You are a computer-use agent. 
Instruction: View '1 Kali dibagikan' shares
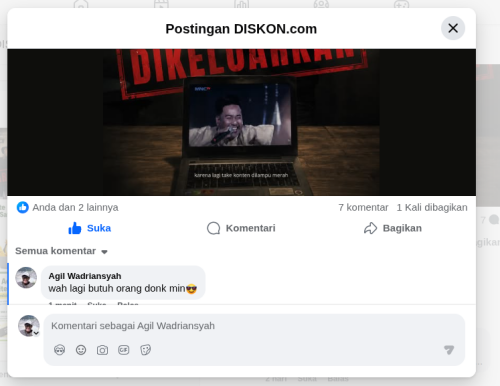(432, 207)
